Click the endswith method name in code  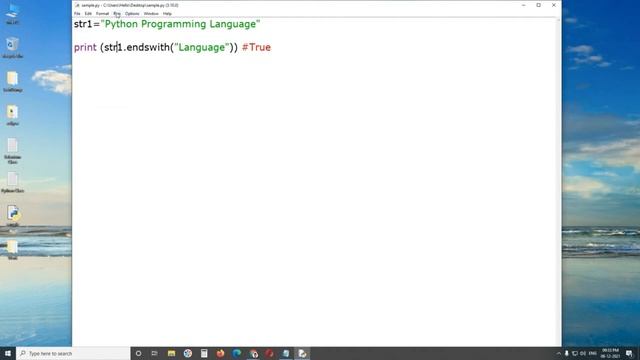149,47
